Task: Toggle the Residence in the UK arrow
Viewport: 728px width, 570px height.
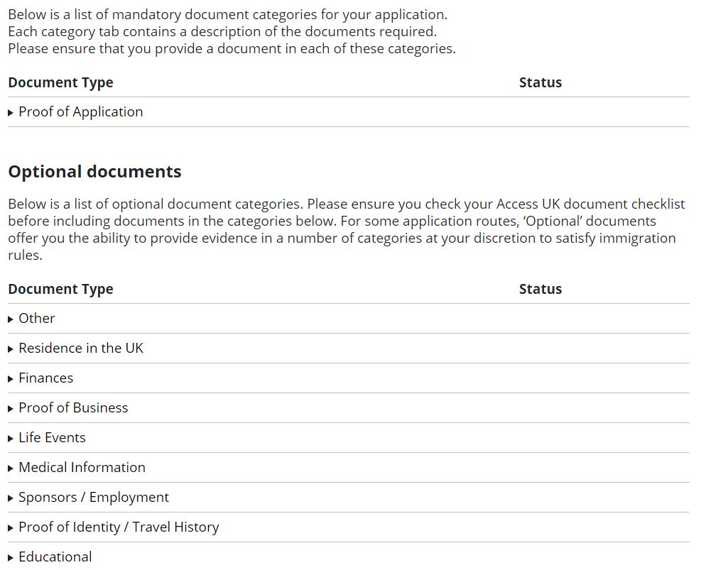Action: pyautogui.click(x=11, y=349)
